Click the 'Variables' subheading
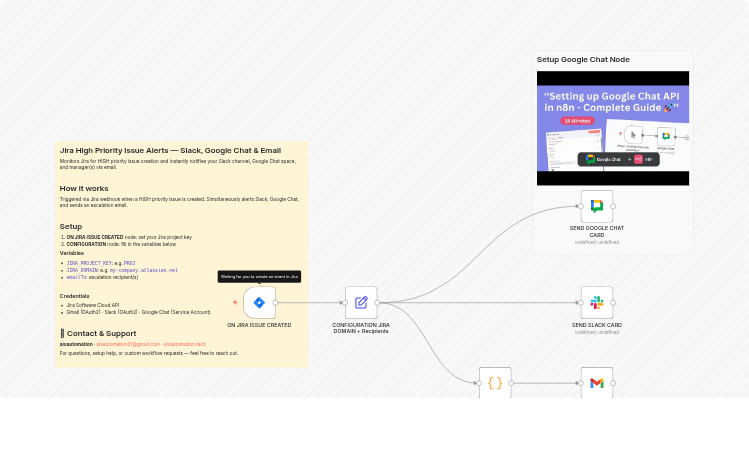Viewport: 749px width, 450px height. [x=72, y=253]
